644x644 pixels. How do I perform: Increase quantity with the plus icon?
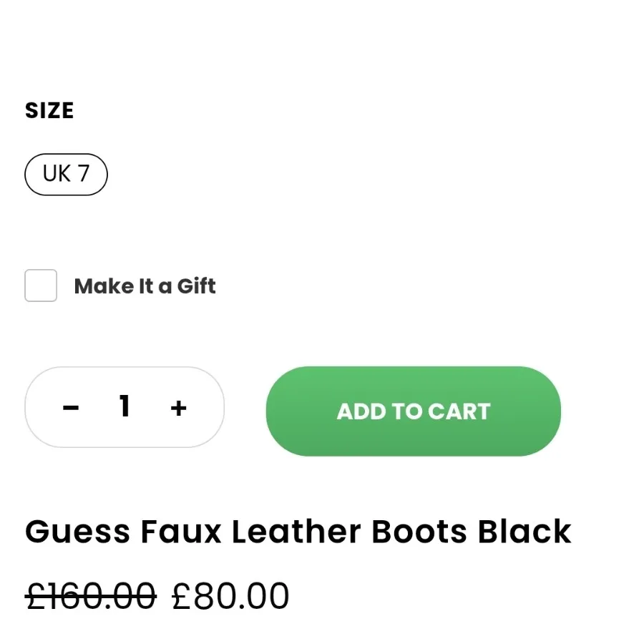pyautogui.click(x=178, y=408)
